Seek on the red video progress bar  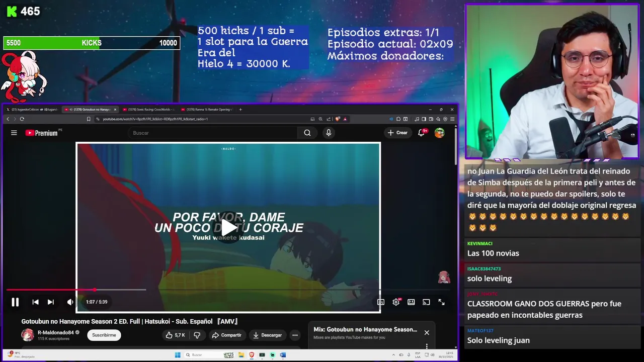[x=50, y=290]
